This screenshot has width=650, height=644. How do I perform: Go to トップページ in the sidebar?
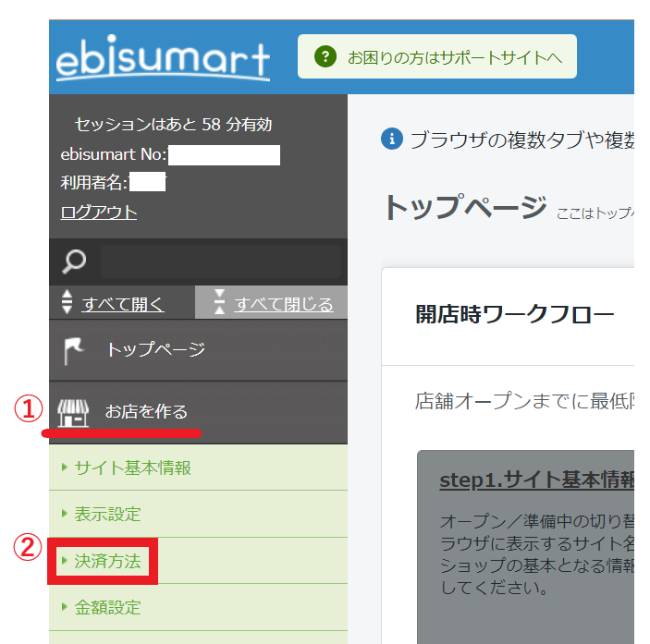pos(154,350)
